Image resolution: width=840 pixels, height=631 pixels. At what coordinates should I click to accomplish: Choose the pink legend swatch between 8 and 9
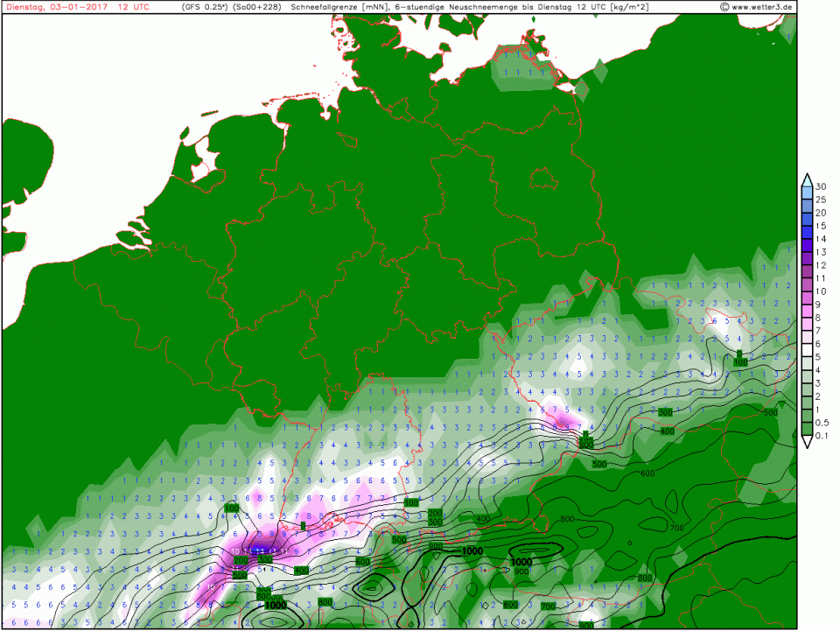(x=807, y=311)
